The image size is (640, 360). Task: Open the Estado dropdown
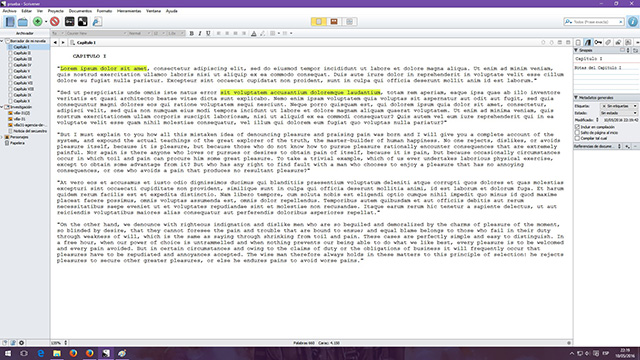618,113
